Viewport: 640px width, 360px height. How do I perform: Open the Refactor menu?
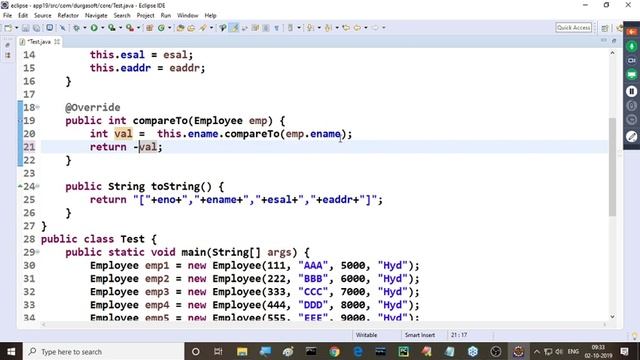(68, 16)
